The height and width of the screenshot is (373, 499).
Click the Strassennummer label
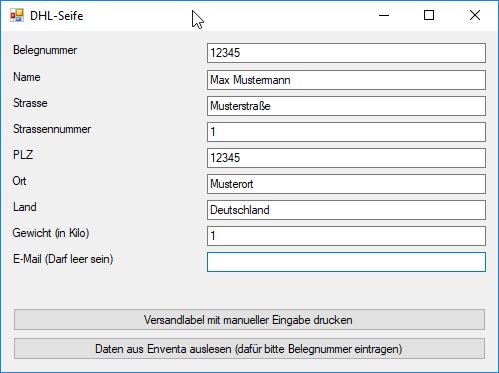[52, 129]
